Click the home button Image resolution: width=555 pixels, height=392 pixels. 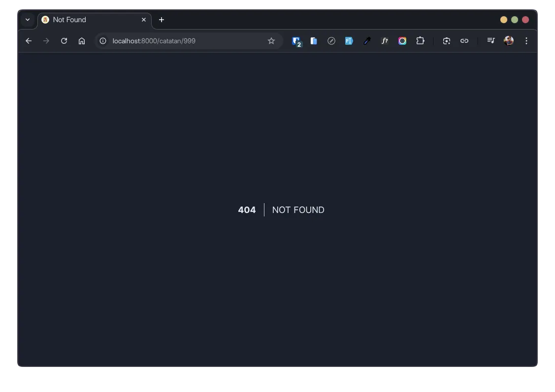tap(82, 41)
